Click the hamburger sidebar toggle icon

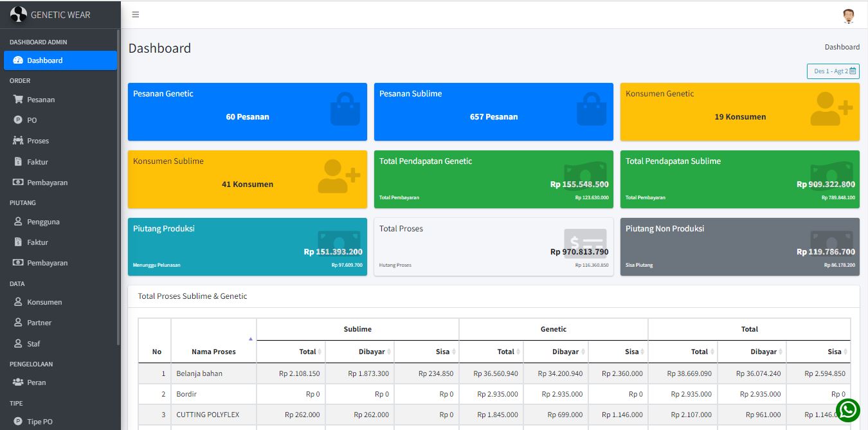(136, 15)
